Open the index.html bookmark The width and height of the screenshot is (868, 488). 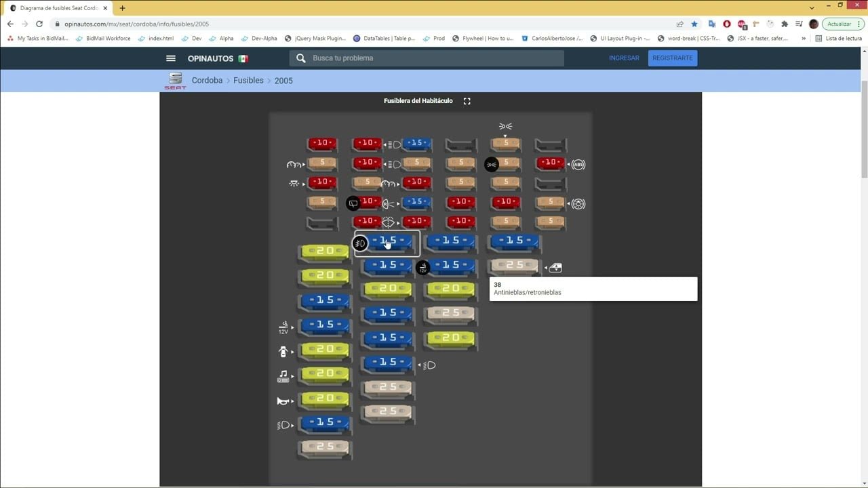[x=156, y=39]
